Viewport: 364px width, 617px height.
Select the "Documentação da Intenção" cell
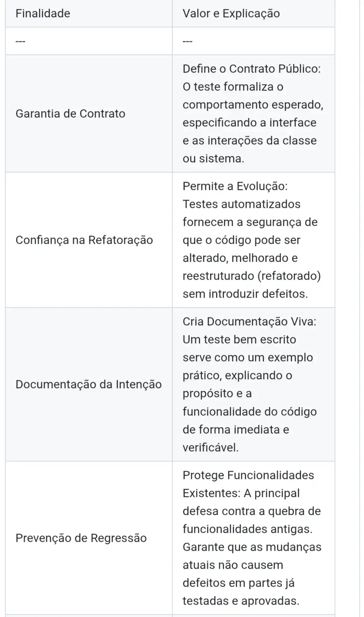(89, 384)
